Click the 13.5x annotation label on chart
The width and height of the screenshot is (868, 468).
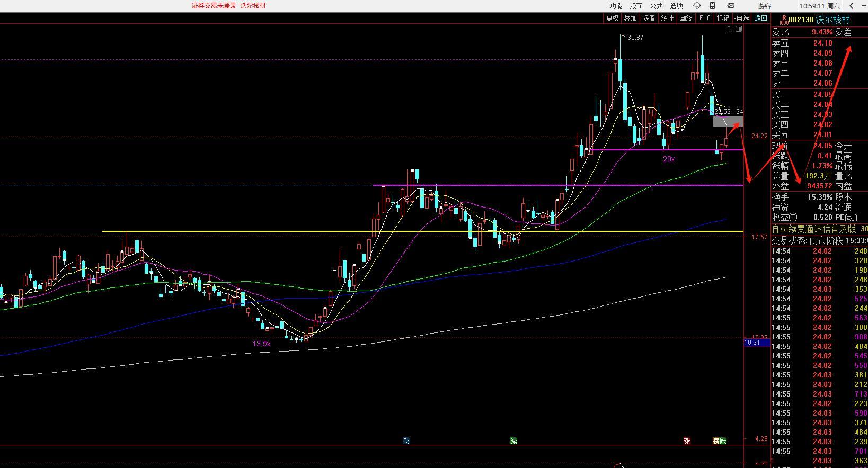tap(261, 344)
